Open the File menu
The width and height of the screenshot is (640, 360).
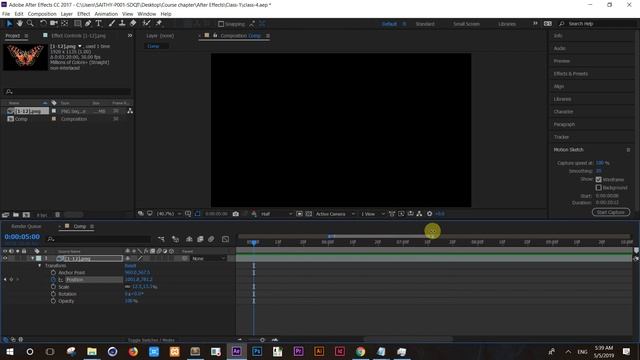pos(6,14)
